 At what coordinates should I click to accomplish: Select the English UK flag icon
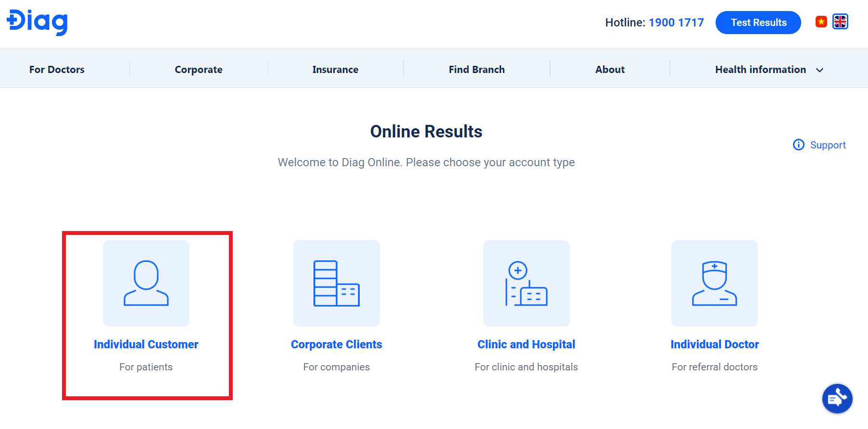click(x=840, y=22)
